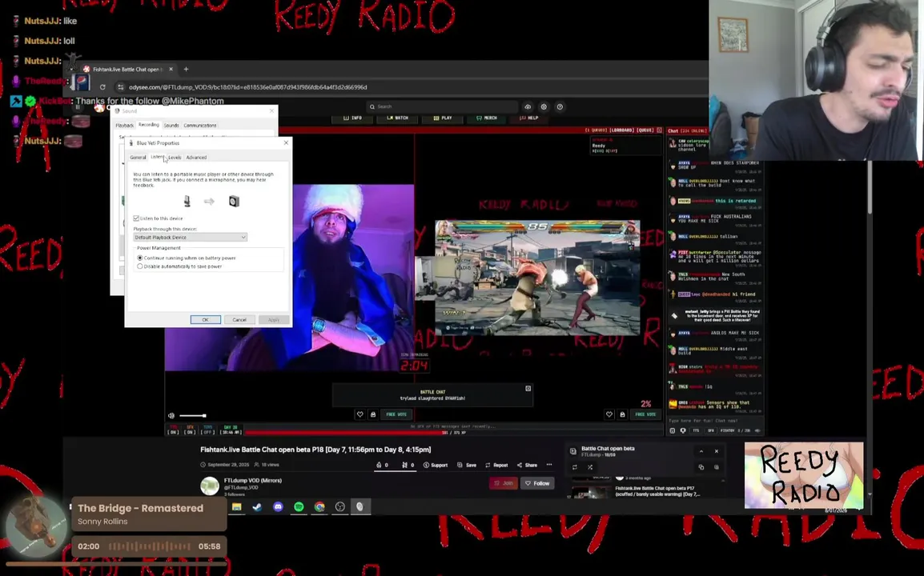The width and height of the screenshot is (924, 576).
Task: Select Communications tab in Sound window
Action: tap(200, 126)
